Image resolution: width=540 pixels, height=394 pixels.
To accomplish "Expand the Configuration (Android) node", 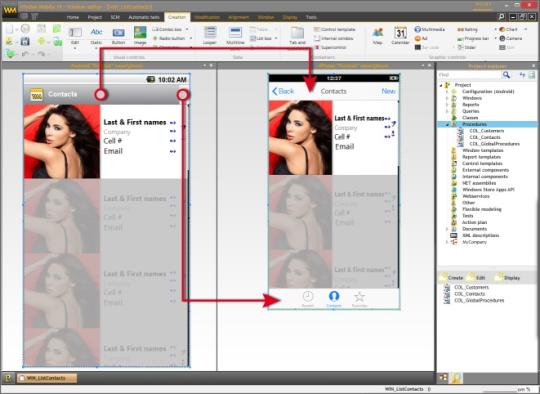I will click(x=447, y=92).
